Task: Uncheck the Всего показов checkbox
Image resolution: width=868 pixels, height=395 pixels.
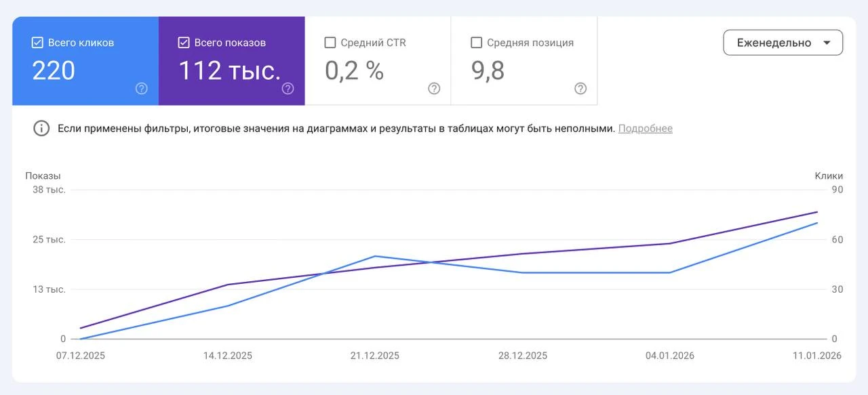Action: (x=183, y=42)
